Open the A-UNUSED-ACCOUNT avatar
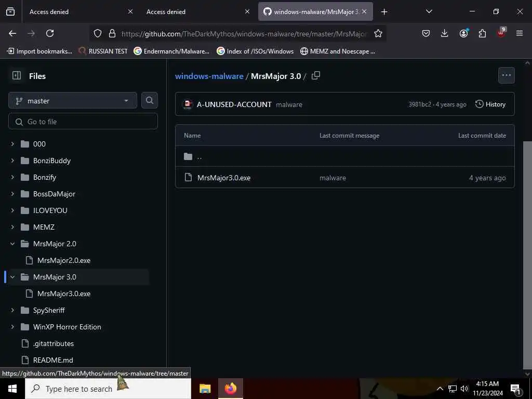Viewport: 532px width, 399px height. pos(188,104)
